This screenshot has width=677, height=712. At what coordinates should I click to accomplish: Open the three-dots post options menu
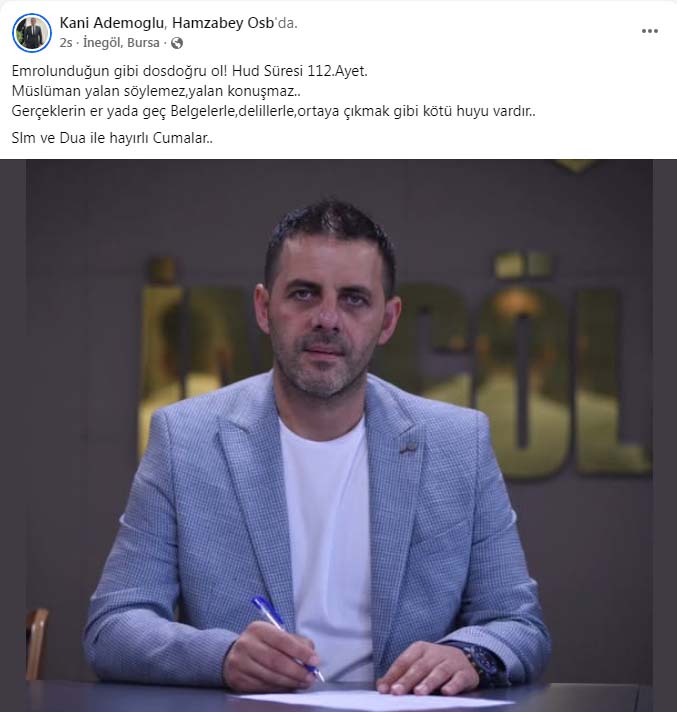[x=650, y=31]
